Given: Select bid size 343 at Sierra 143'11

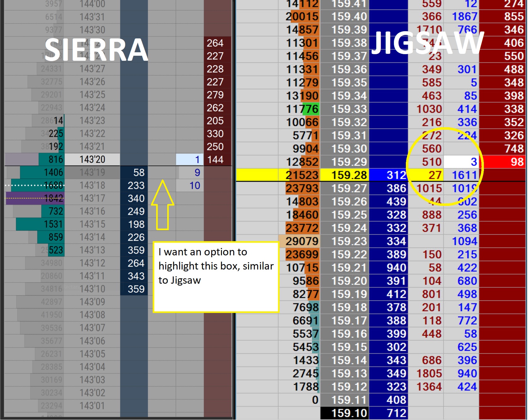Looking at the screenshot, I should pyautogui.click(x=134, y=276).
